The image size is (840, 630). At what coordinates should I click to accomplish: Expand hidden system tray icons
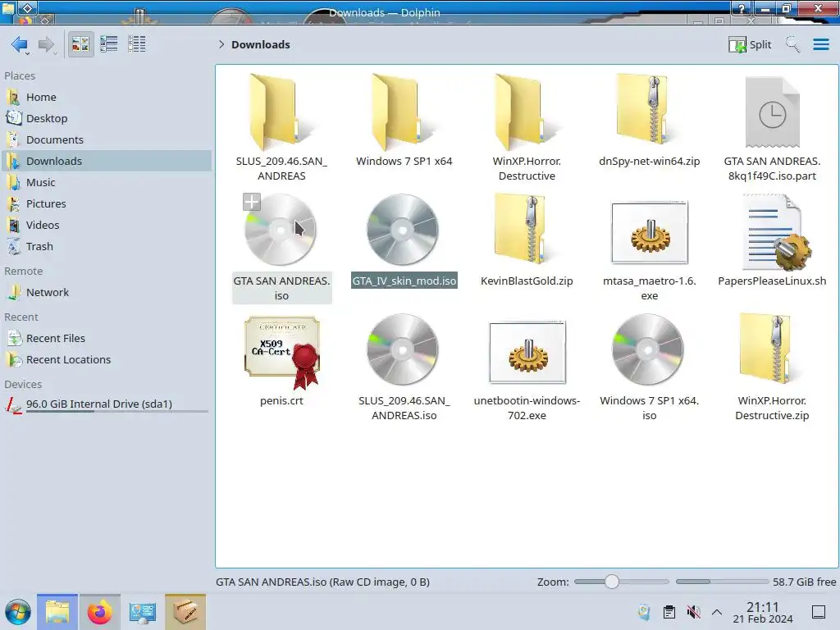coord(717,612)
